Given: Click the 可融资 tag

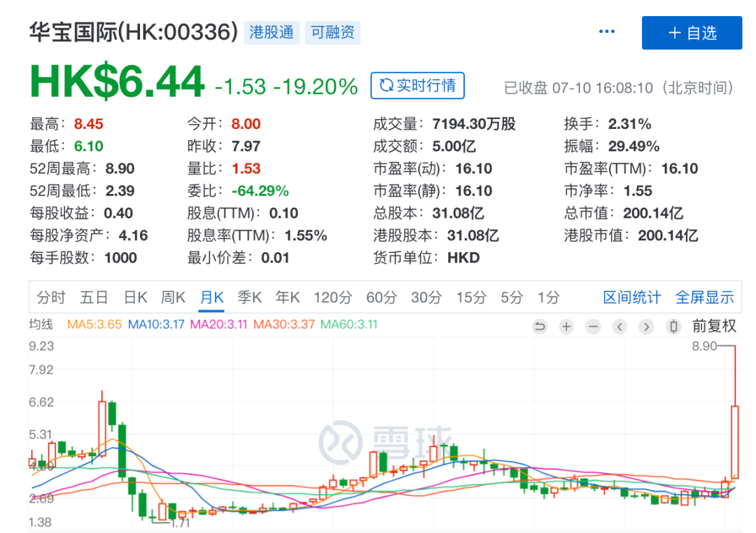Looking at the screenshot, I should coord(332,32).
